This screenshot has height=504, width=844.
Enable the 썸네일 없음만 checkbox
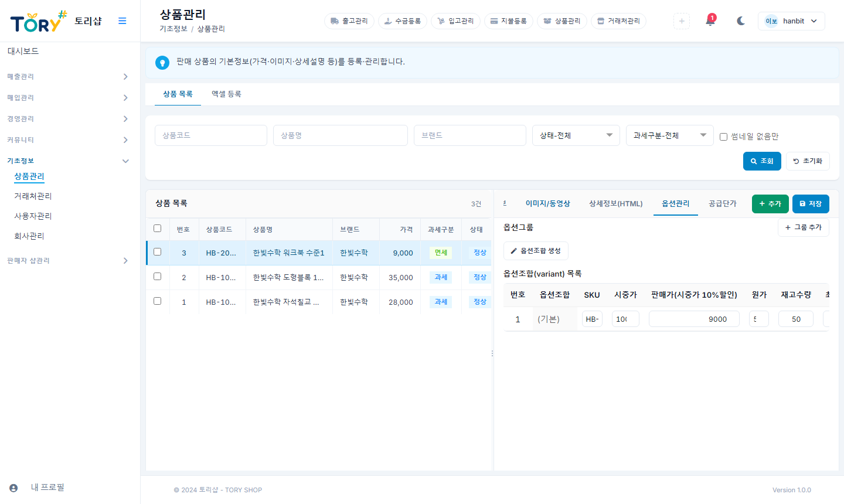click(x=723, y=137)
